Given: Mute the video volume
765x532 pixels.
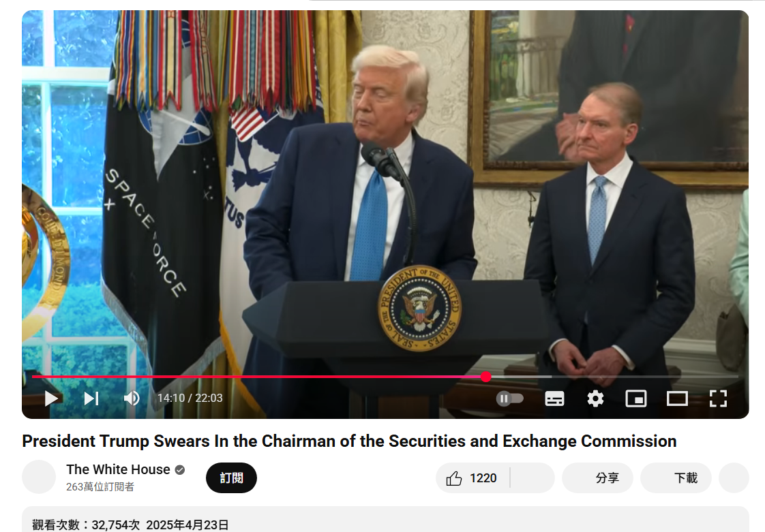Looking at the screenshot, I should [x=131, y=398].
